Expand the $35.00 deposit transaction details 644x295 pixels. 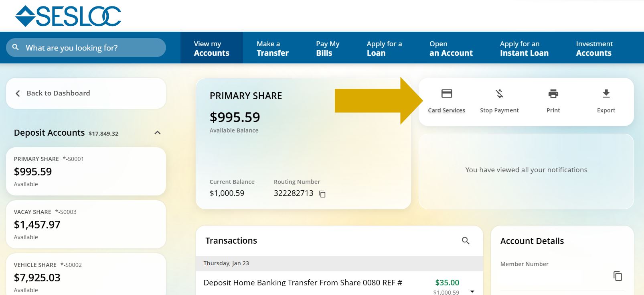[472, 291]
